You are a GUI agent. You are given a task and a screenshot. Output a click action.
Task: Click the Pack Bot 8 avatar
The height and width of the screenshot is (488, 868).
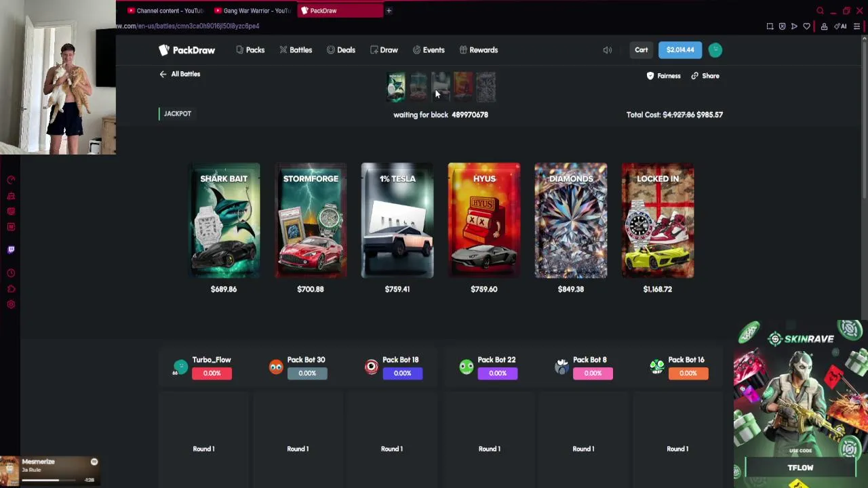point(561,367)
